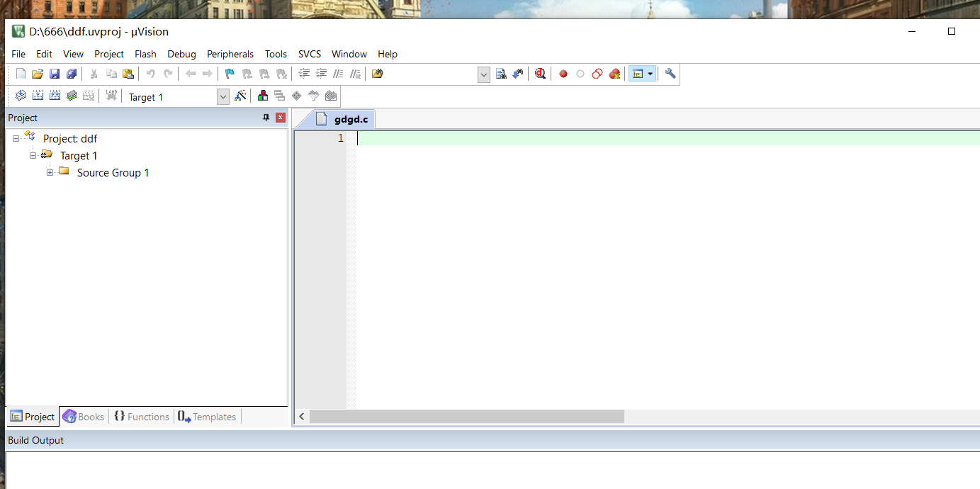Create a new file with the New icon
The width and height of the screenshot is (980, 489).
pos(21,74)
